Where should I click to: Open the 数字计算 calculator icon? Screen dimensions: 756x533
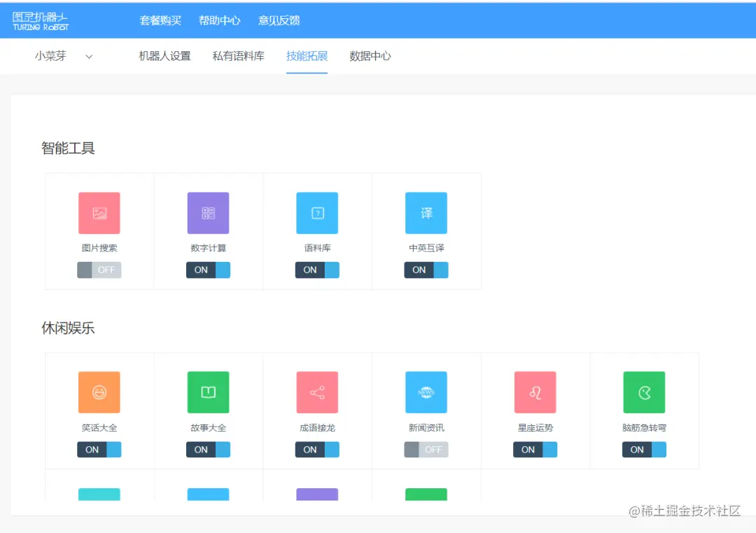(209, 213)
